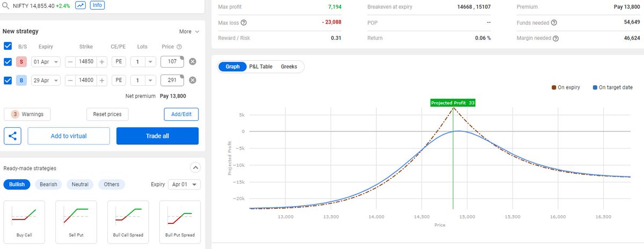Uncheck the 01 Apr 14850 PE leg
This screenshot has width=644, height=249.
coord(8,62)
